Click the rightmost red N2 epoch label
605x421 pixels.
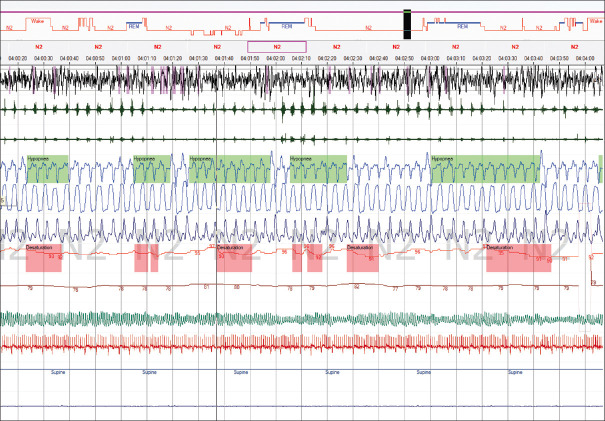tap(574, 47)
